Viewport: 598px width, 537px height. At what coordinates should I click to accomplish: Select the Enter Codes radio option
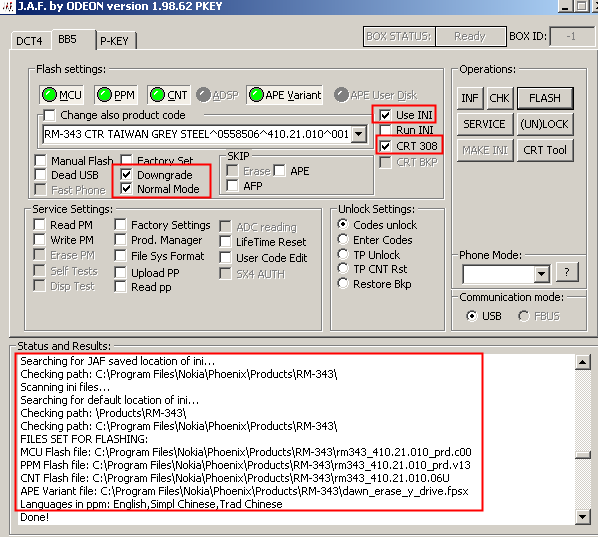343,240
